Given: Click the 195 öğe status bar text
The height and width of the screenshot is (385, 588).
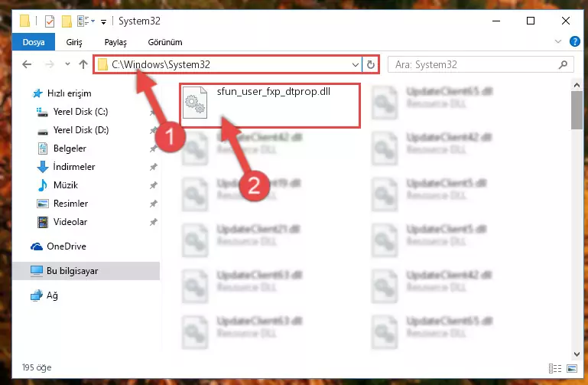Looking at the screenshot, I should tap(37, 367).
